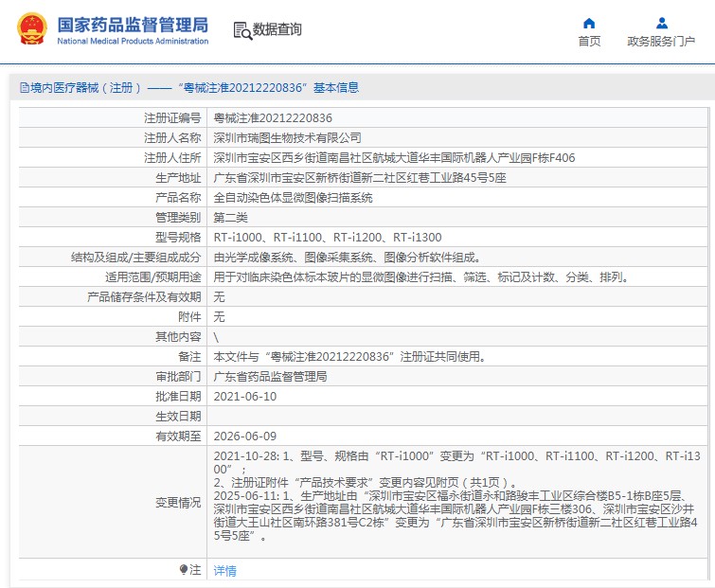715x588 pixels.
Task: Select registration number value 粤械注准20212220836
Action: coord(273,118)
